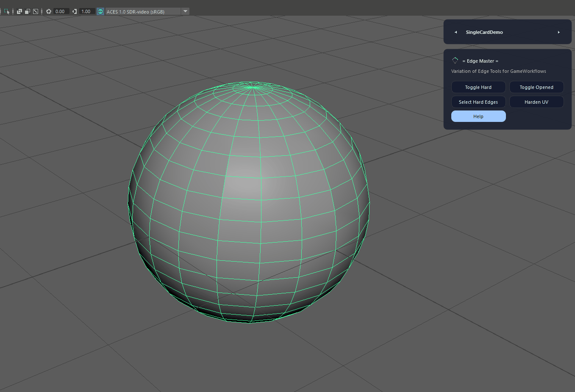Screen dimensions: 575x392
Task: Click the Toggle Opened button
Action: [x=536, y=87]
